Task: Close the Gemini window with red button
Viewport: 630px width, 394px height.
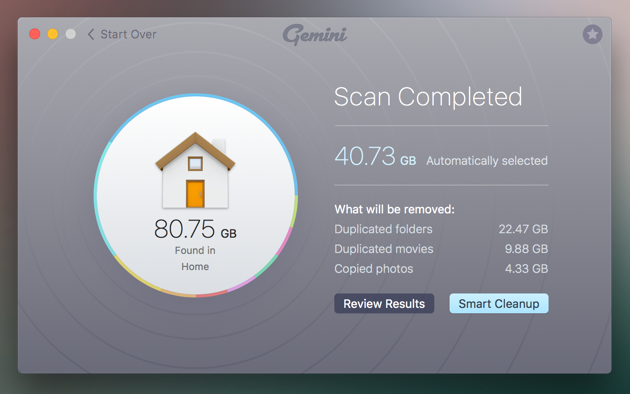Action: click(x=35, y=34)
